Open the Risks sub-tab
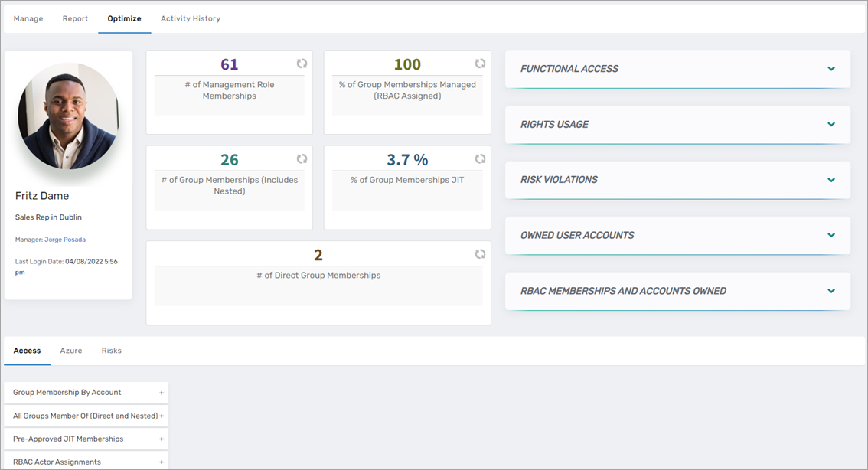This screenshot has width=868, height=470. click(112, 351)
